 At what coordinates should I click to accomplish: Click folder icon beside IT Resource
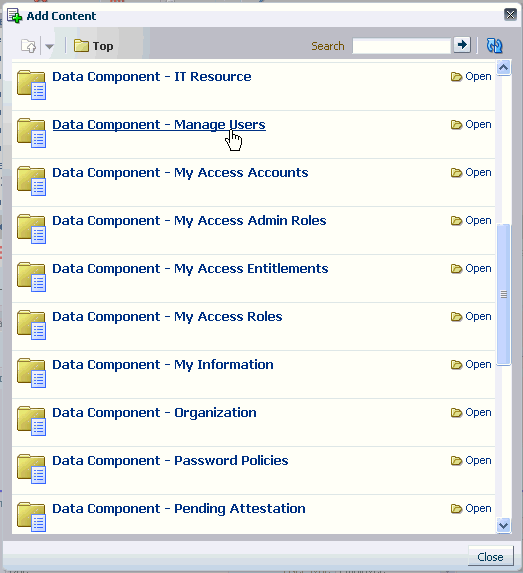click(x=31, y=85)
